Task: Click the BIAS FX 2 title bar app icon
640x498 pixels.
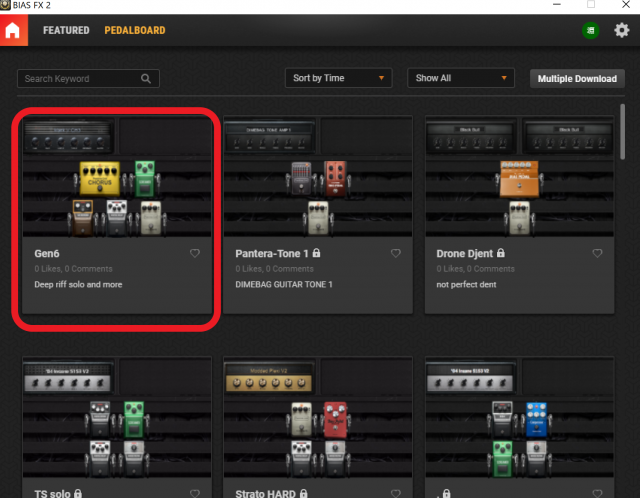Action: point(5,5)
